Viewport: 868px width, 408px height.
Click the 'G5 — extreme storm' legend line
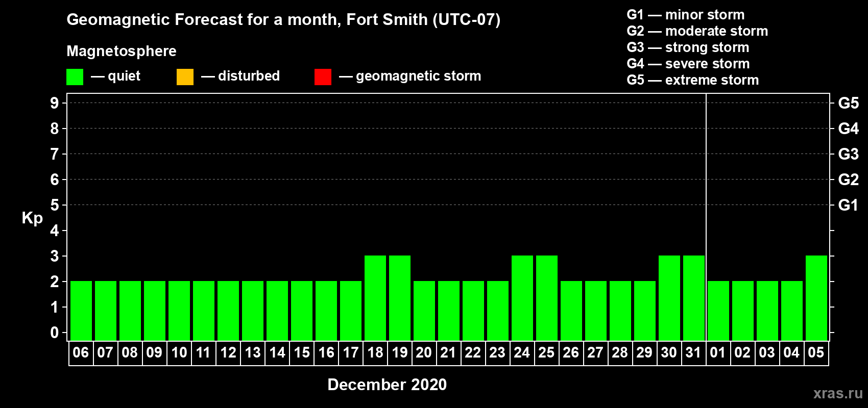tap(692, 80)
